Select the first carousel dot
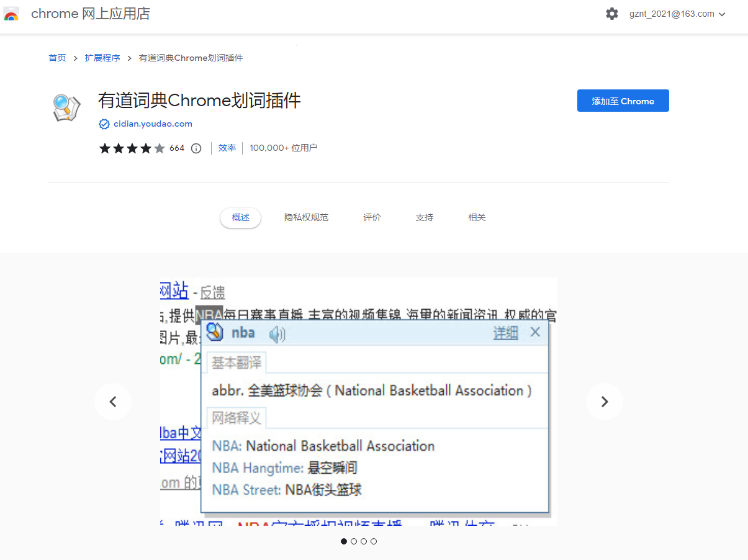Image resolution: width=748 pixels, height=560 pixels. click(344, 541)
